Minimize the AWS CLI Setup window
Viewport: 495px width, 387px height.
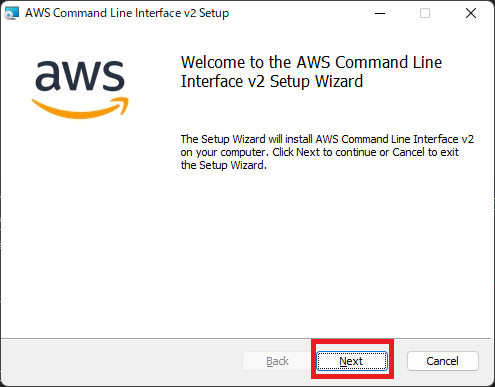point(380,13)
